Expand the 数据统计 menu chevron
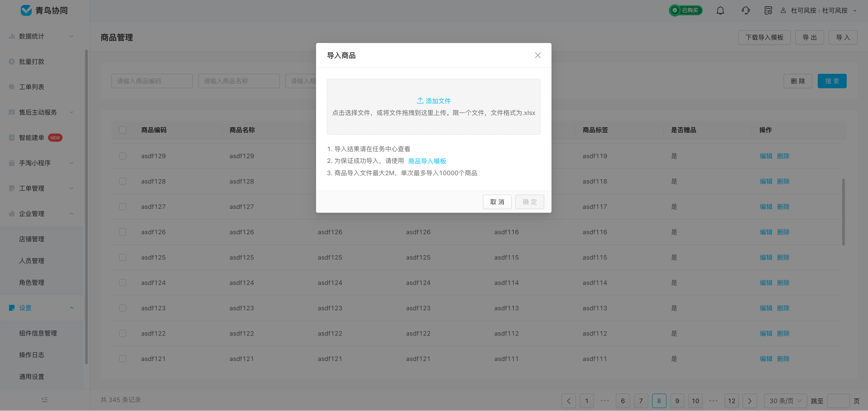 click(72, 36)
